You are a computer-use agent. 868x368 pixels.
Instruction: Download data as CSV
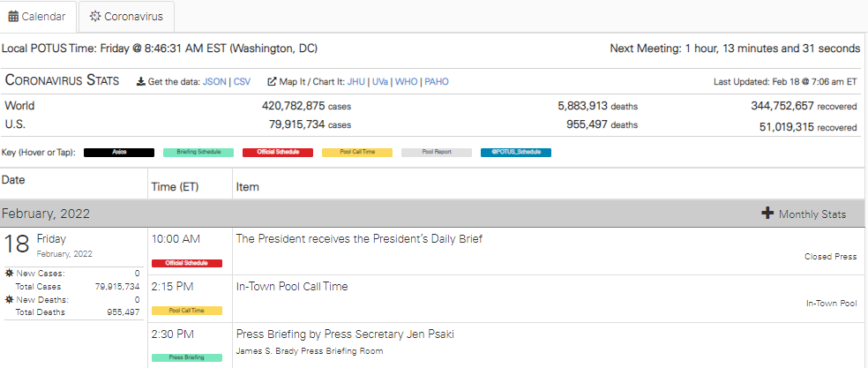242,81
